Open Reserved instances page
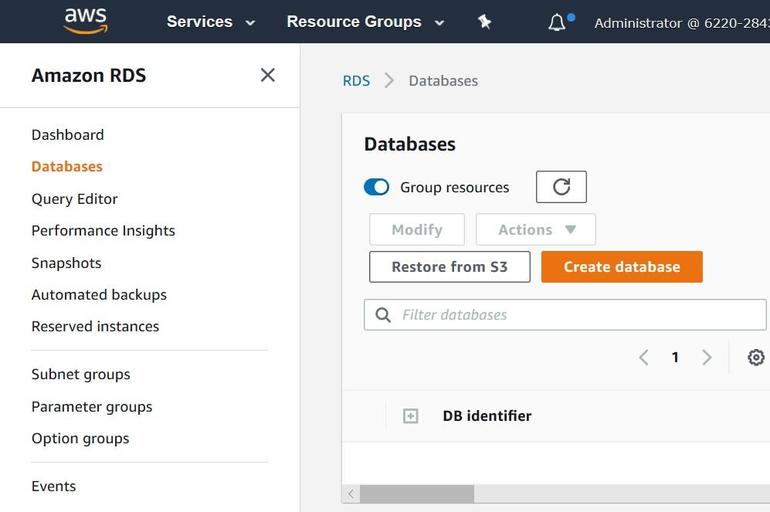Screen dimensions: 770x512 (x=95, y=326)
